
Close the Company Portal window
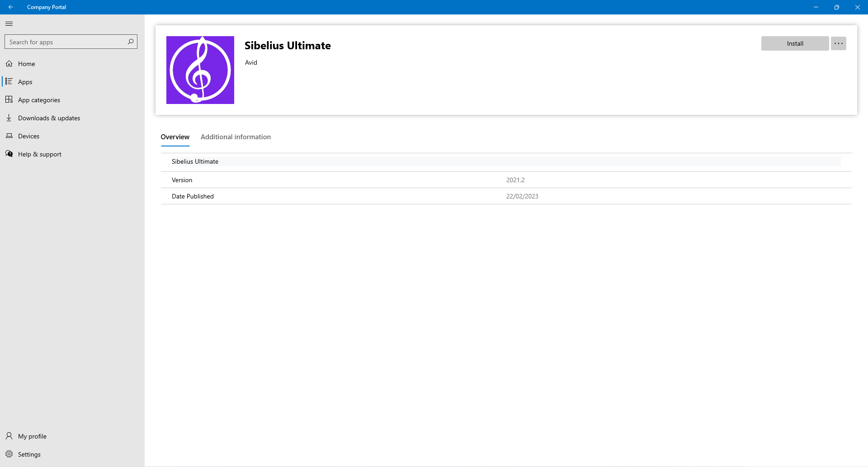858,7
